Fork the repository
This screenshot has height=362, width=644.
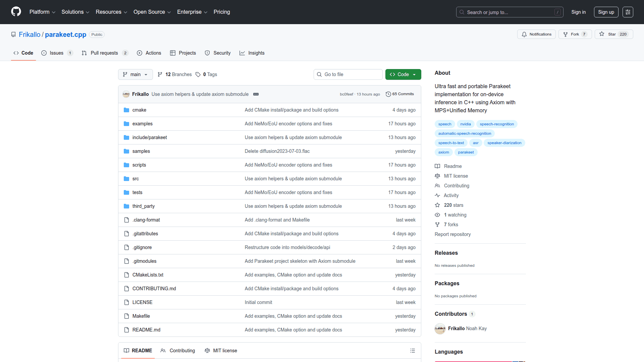[x=575, y=34]
